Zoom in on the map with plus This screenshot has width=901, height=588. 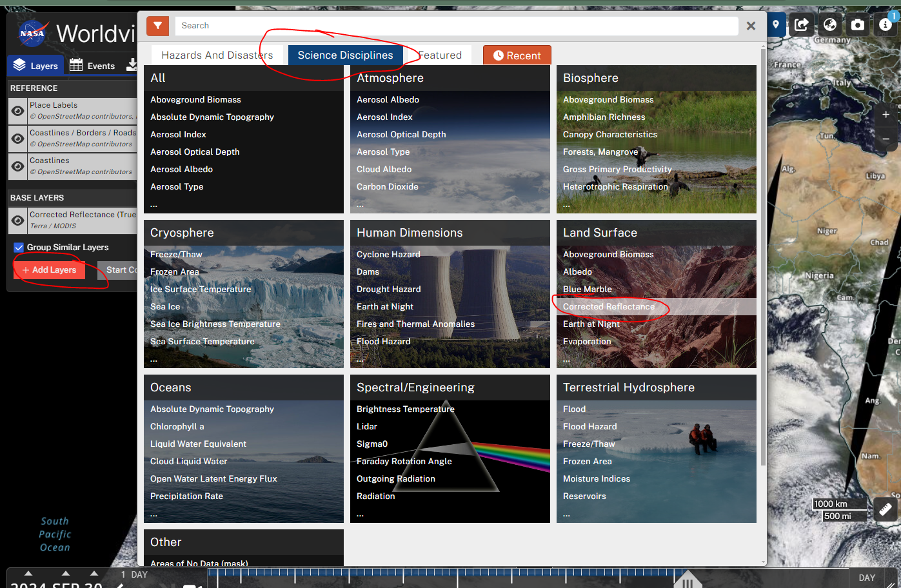click(886, 115)
